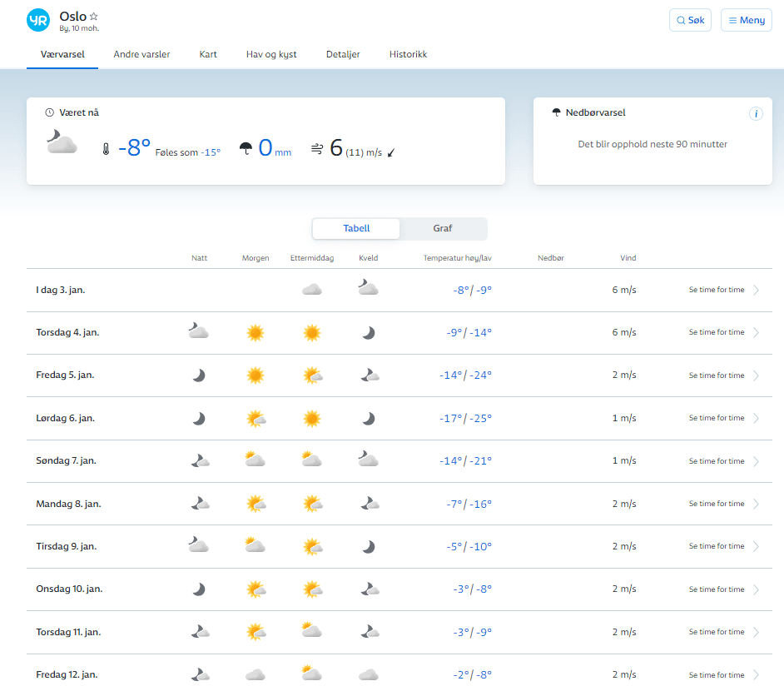Viewport: 784px width, 691px height.
Task: Switch forecast view to Graf
Action: (x=443, y=228)
